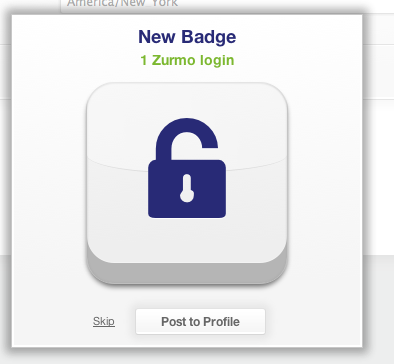The width and height of the screenshot is (394, 364).
Task: Click the rounded white badge tile
Action: click(x=187, y=183)
